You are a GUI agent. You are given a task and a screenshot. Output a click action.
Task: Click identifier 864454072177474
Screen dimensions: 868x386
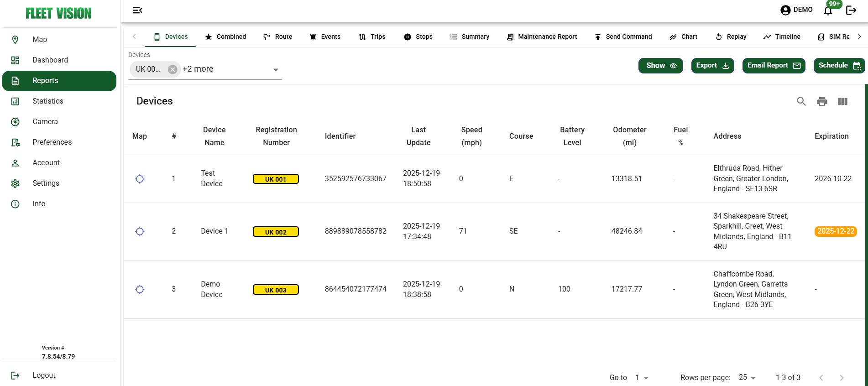pyautogui.click(x=356, y=289)
